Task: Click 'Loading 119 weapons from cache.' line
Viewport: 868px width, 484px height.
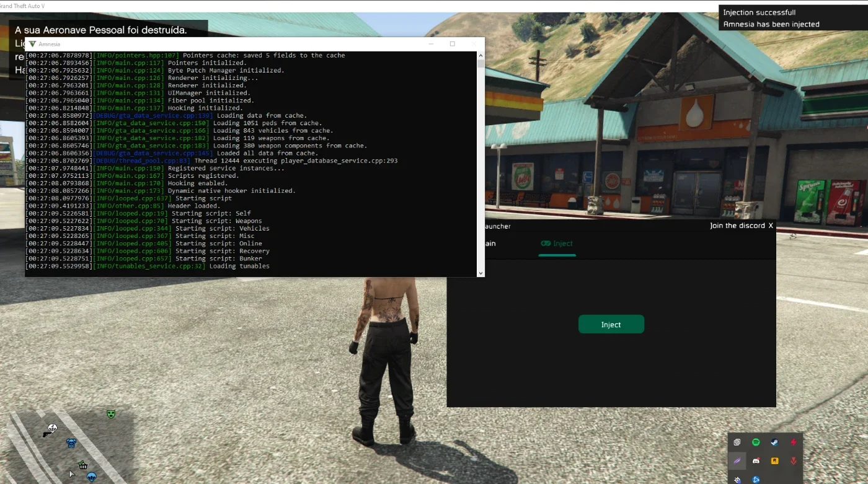Action: tap(177, 138)
